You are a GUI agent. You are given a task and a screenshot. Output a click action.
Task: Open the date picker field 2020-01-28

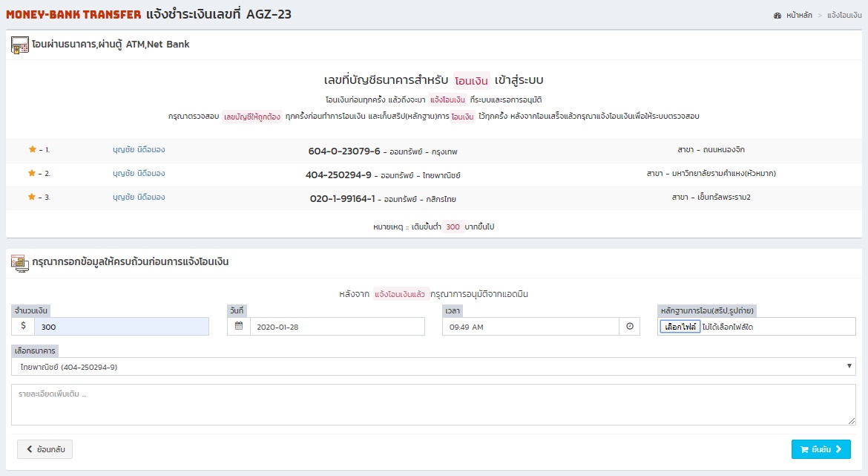pos(337,327)
